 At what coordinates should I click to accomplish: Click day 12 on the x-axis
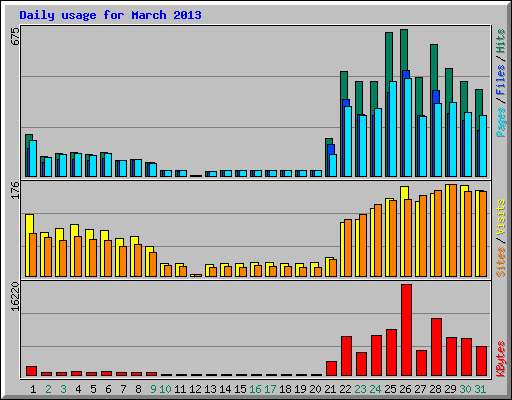pyautogui.click(x=195, y=389)
